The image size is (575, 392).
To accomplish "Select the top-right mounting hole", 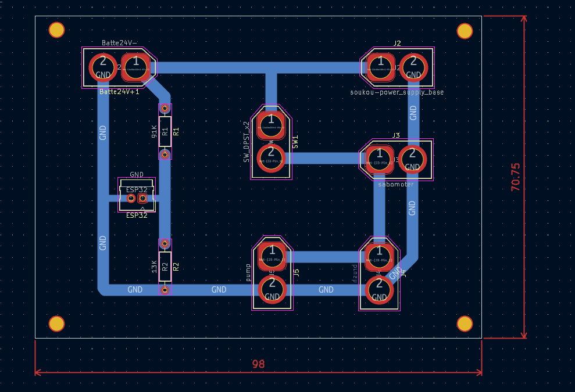I will (x=465, y=31).
